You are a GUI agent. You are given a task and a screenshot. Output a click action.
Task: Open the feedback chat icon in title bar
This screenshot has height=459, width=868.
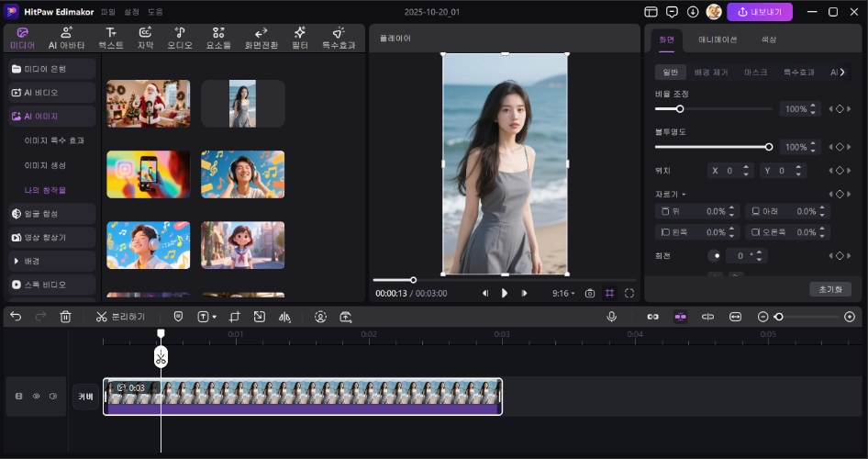tap(672, 12)
